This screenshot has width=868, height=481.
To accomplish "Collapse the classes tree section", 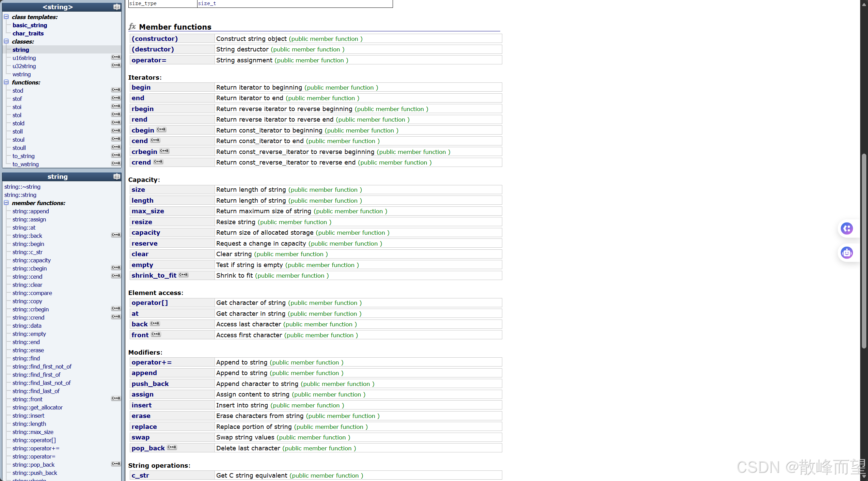I will (6, 41).
